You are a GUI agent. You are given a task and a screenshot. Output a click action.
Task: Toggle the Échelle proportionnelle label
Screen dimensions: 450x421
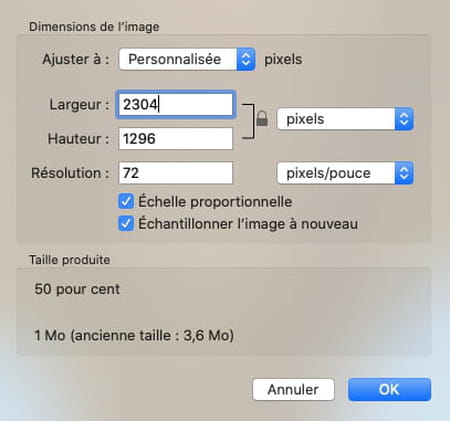(215, 202)
